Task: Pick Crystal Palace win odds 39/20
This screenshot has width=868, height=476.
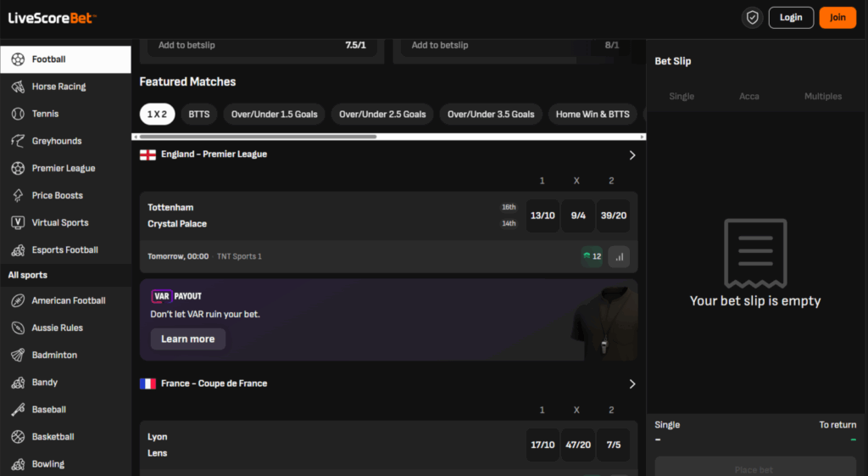Action: point(614,216)
